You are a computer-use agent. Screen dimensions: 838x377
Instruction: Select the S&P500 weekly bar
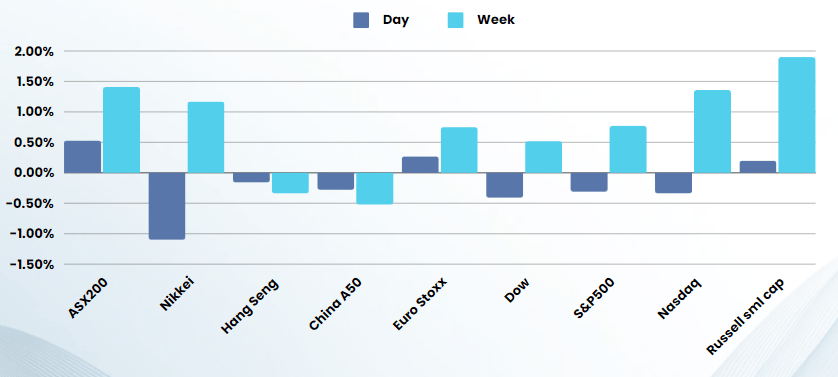(x=628, y=150)
